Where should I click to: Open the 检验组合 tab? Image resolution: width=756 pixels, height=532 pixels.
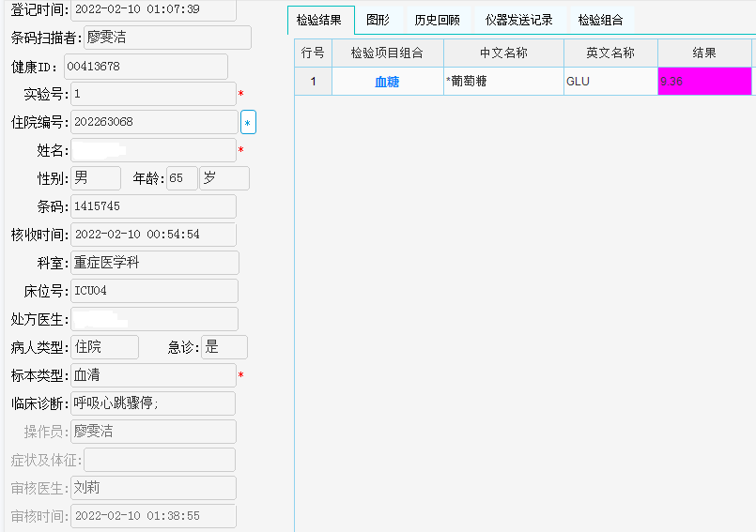600,21
